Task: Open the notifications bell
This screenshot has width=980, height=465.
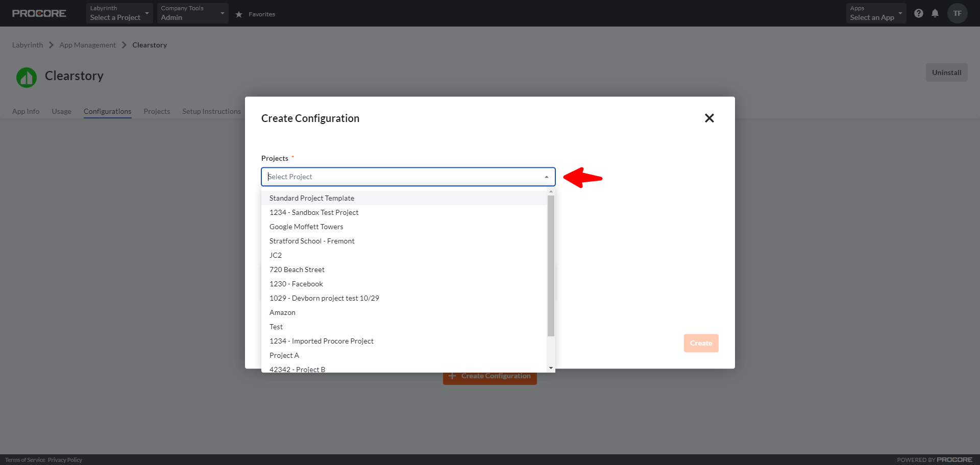Action: pyautogui.click(x=936, y=13)
